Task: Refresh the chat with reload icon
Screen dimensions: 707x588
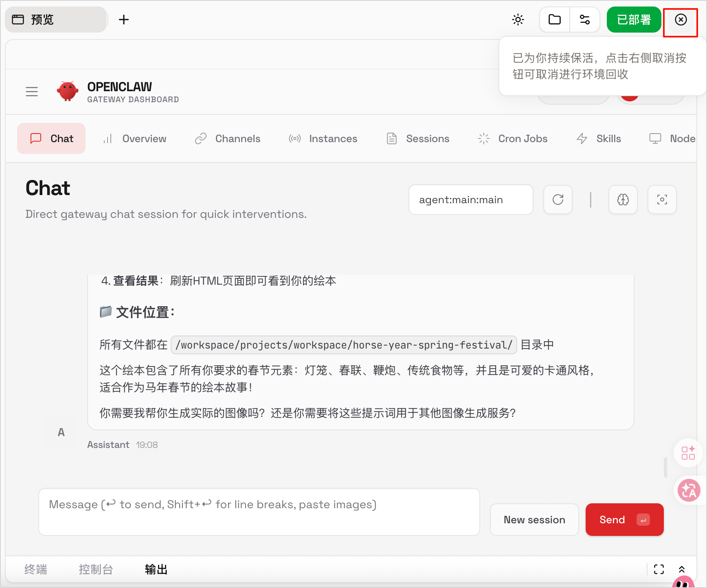Action: click(558, 200)
